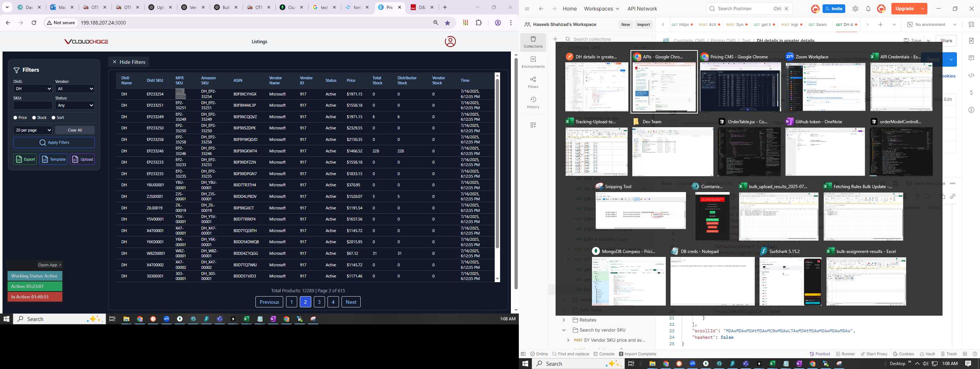
Task: Click the Upload button
Action: point(82,159)
